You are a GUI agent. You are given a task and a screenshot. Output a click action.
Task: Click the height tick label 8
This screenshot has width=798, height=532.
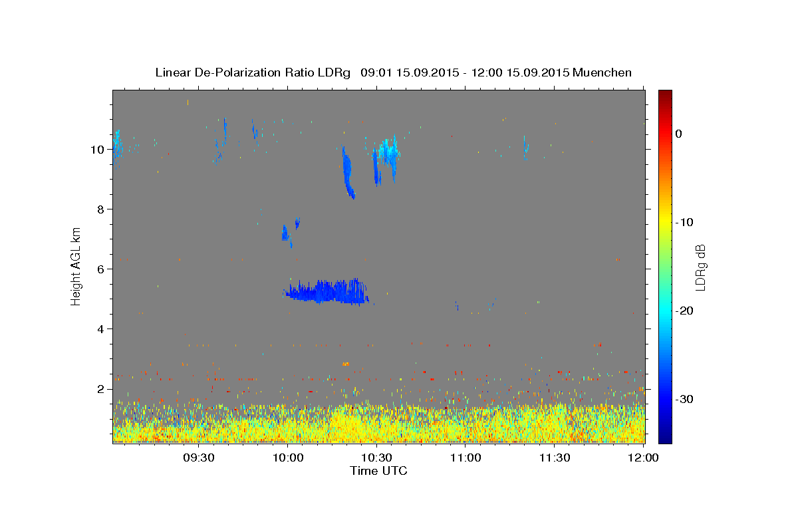click(101, 209)
